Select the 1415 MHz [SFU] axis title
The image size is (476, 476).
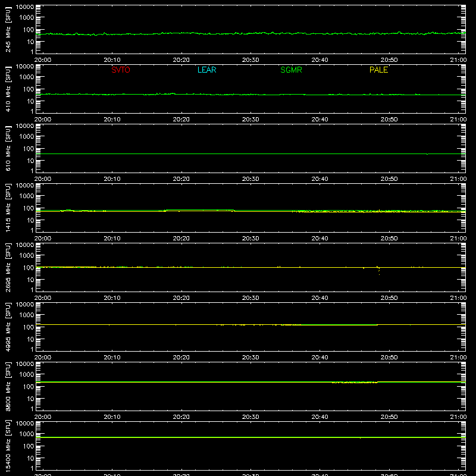[x=8, y=208]
